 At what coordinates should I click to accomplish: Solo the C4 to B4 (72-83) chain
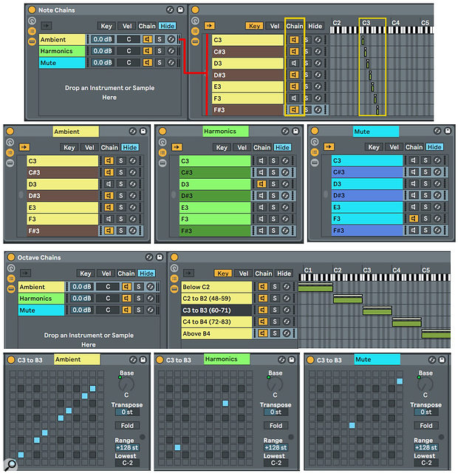[275, 322]
